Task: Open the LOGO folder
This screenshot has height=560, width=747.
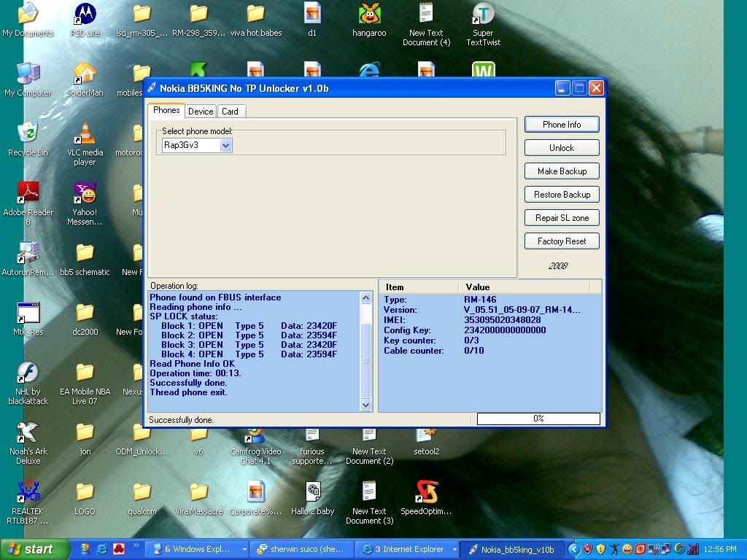Action: [x=85, y=498]
